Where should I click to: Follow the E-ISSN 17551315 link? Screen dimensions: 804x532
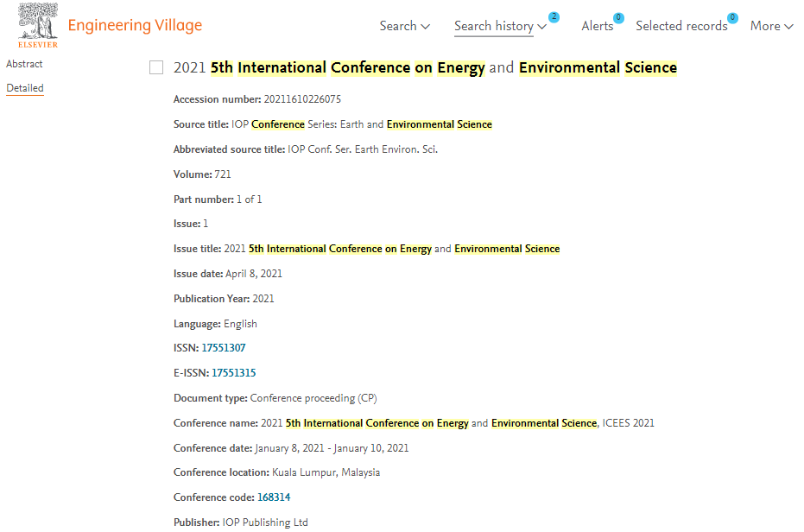(x=234, y=373)
